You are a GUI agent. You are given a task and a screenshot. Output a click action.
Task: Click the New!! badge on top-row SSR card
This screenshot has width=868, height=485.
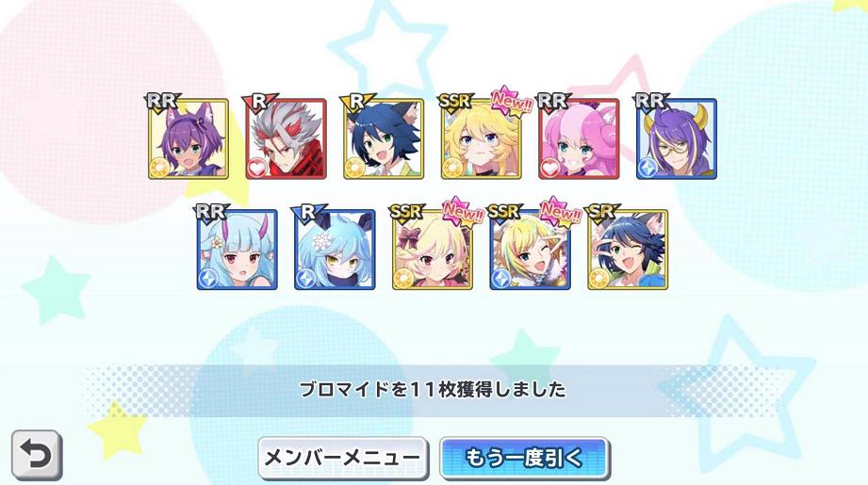click(x=512, y=101)
